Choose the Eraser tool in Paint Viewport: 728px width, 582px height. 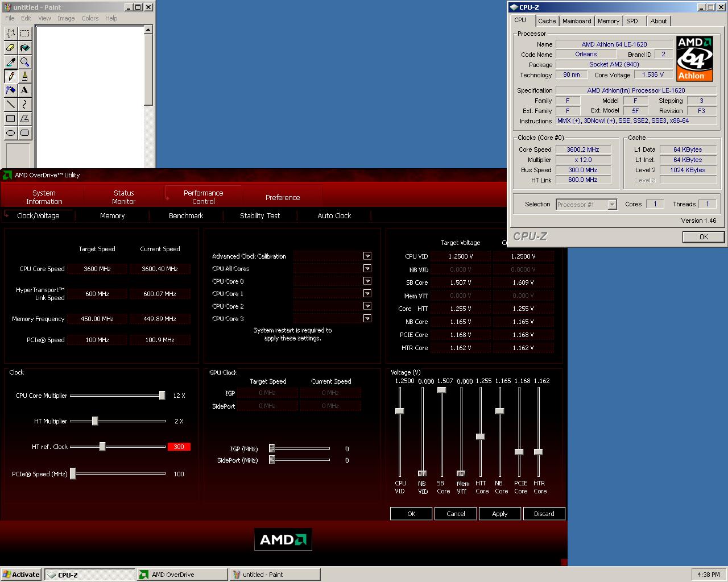point(11,48)
